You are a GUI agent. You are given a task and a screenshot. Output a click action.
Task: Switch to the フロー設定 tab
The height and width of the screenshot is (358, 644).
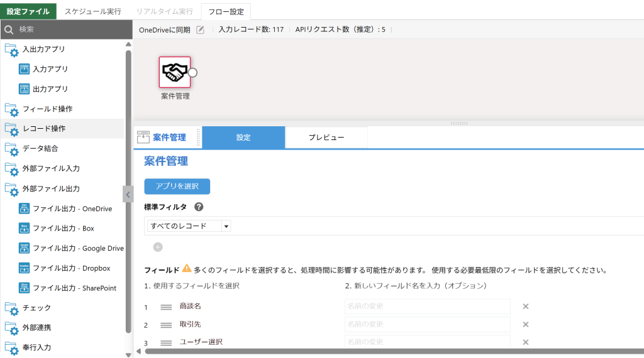(226, 11)
